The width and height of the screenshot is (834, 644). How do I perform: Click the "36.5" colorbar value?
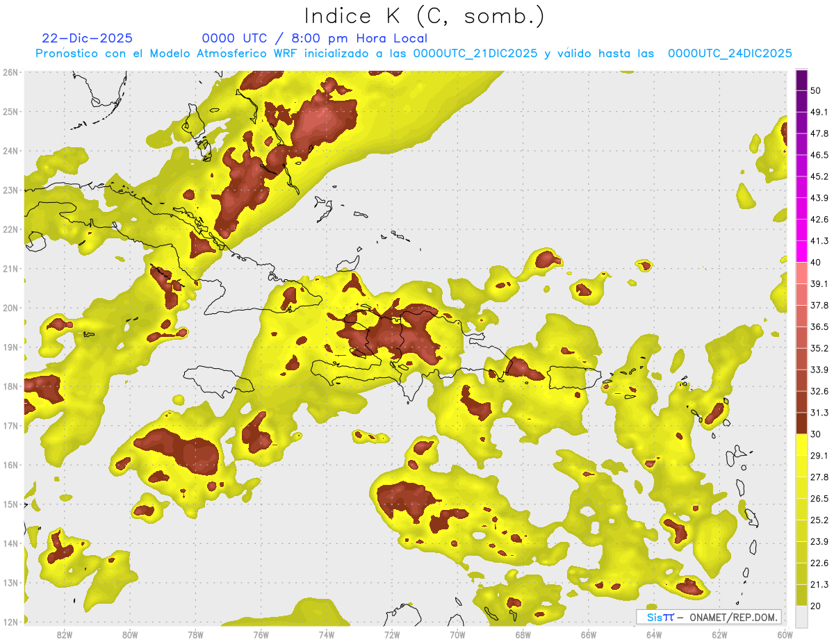pos(819,327)
